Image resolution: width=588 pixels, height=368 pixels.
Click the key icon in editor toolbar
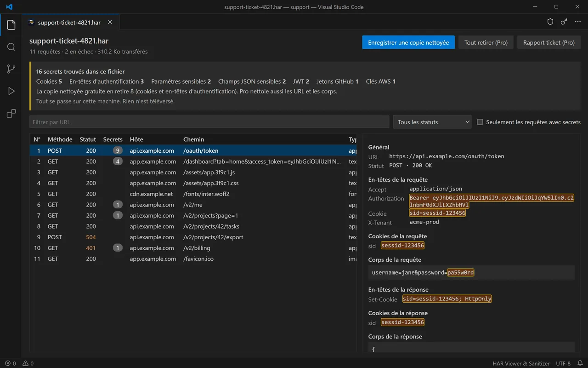point(564,22)
